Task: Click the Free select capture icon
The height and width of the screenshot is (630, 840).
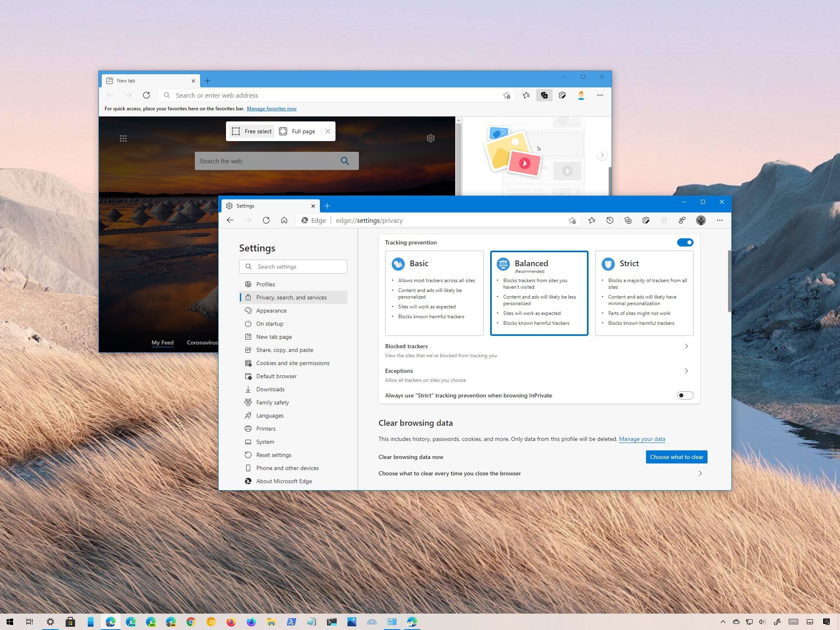Action: coord(236,131)
